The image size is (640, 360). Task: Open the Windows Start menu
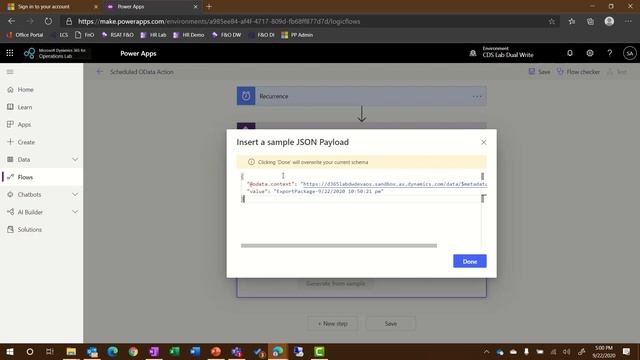click(x=10, y=351)
